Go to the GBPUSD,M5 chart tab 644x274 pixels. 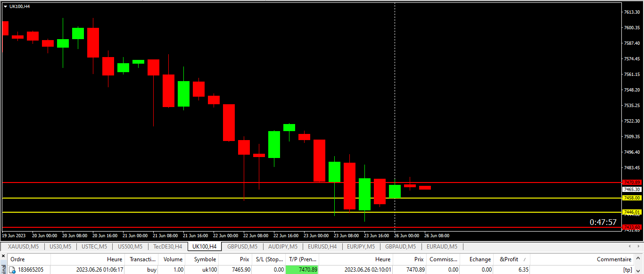coord(242,247)
